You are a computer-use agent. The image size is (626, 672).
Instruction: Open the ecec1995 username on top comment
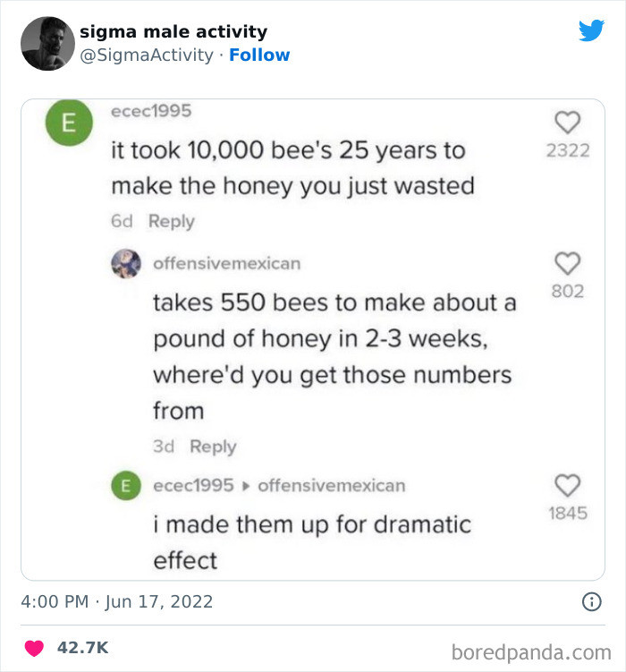coord(151,110)
